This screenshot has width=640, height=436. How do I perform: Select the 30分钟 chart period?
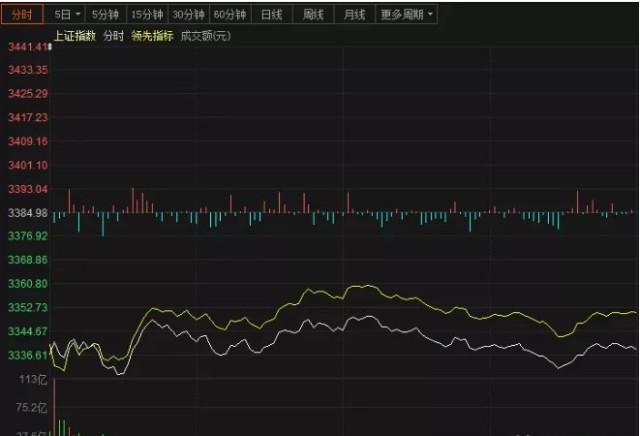click(188, 16)
